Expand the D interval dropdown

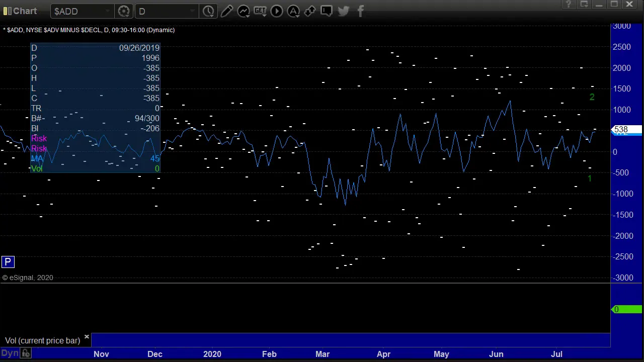[193, 11]
